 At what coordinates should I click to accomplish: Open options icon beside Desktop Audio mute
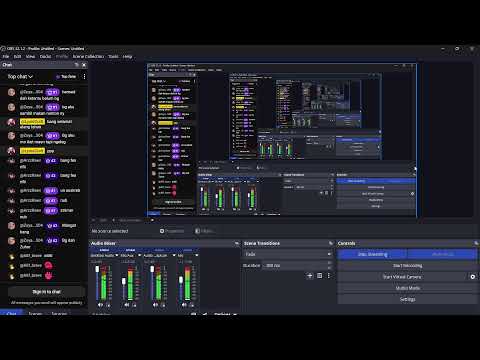(x=108, y=305)
